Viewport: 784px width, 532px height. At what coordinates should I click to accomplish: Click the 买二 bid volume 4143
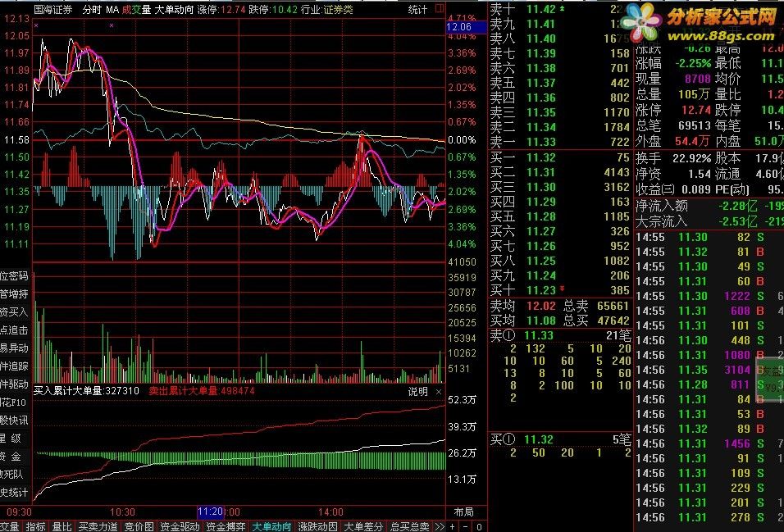coord(617,172)
